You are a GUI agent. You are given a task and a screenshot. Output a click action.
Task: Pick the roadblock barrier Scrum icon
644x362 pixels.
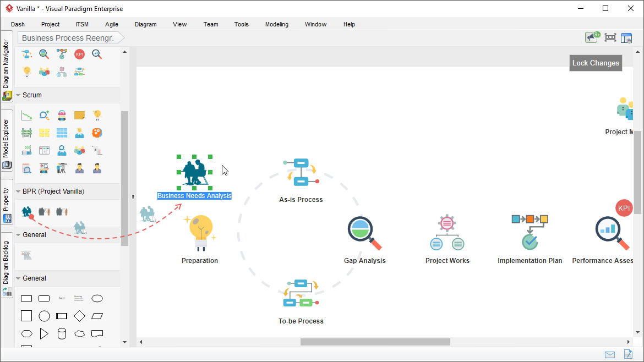point(27,133)
